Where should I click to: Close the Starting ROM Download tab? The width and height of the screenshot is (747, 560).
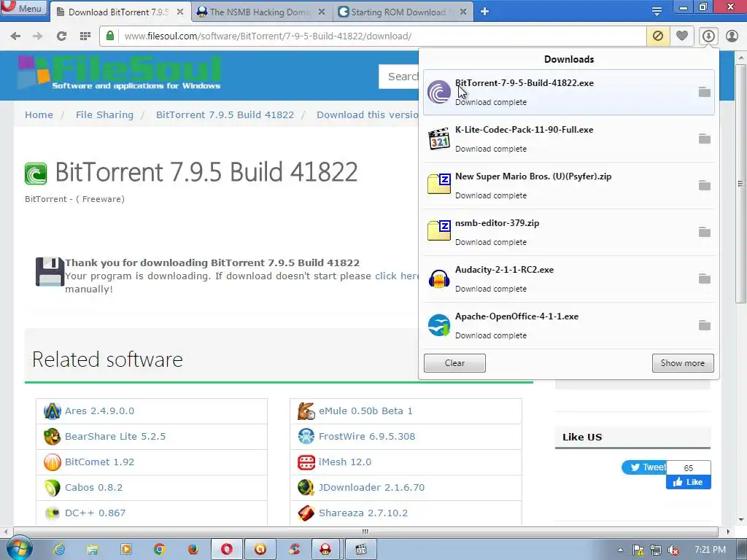463,12
